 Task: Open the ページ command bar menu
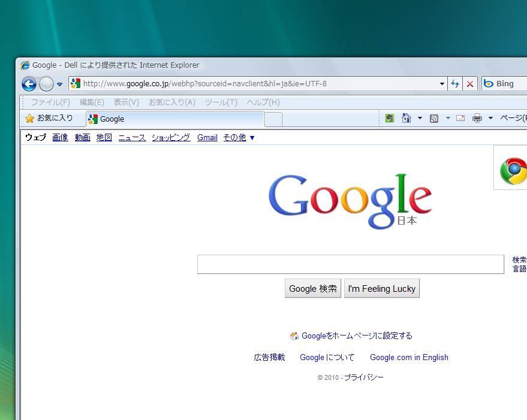(513, 118)
